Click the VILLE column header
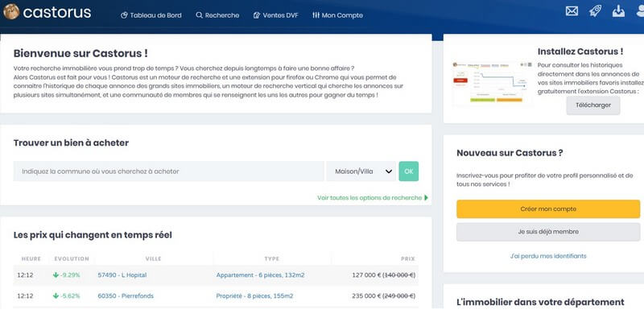Screen dimensions: 644x322 153,258
